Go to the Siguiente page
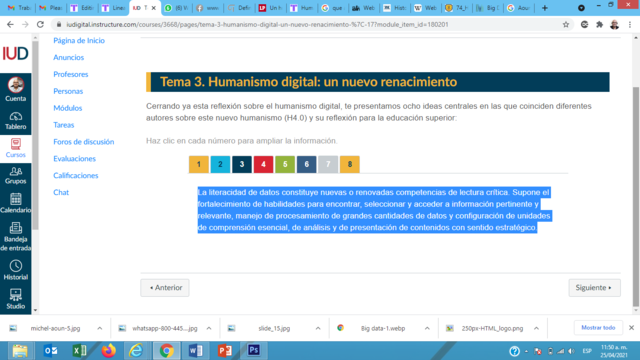Screen dimensions: 640x360 point(594,288)
